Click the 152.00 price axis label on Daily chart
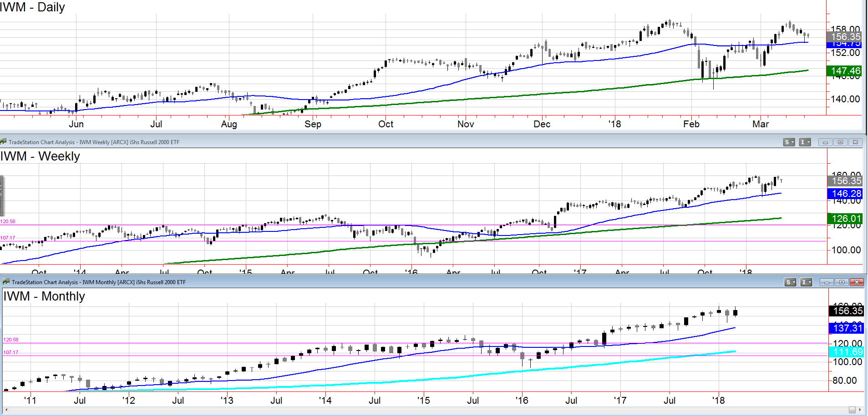The height and width of the screenshot is (416, 868). click(845, 53)
